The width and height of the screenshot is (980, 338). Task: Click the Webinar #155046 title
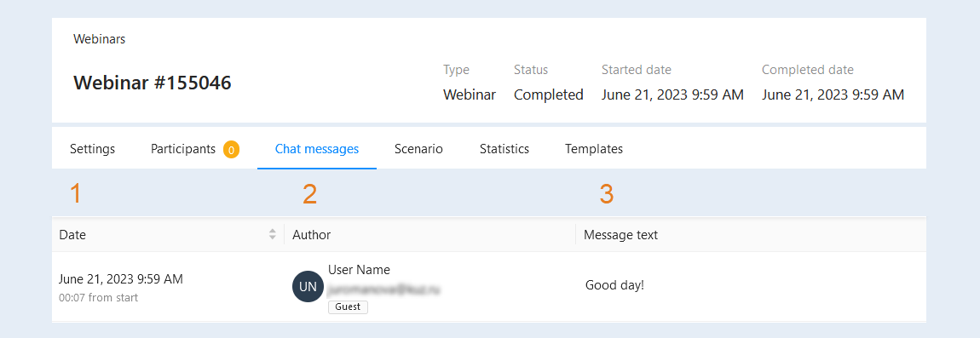(x=153, y=83)
